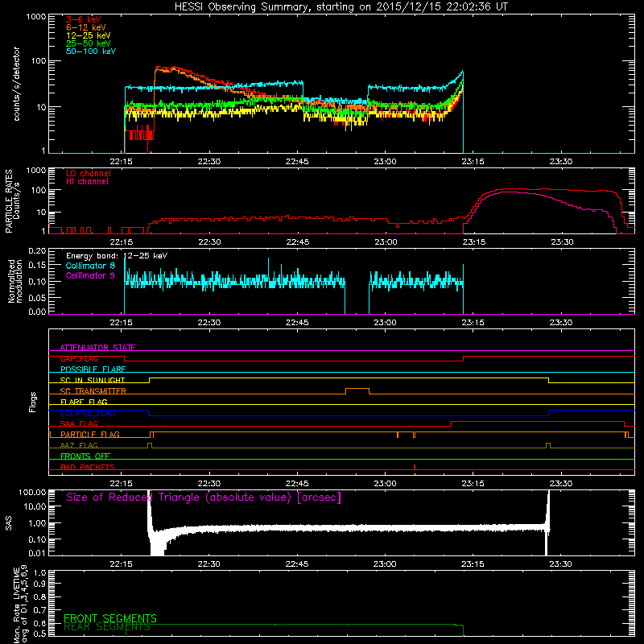
Task: Click the HI channel legend label
Action: point(87,182)
